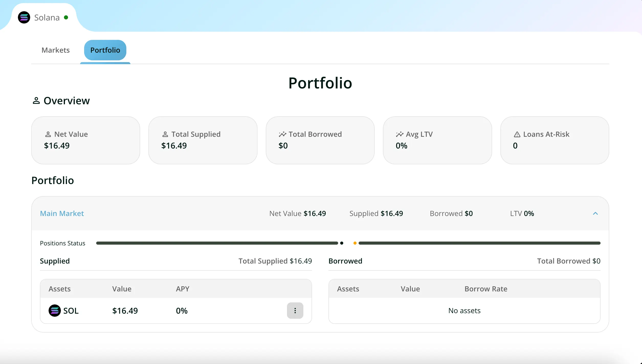Click the SOL token icon in the Supplied table
This screenshot has height=364, width=642.
(54, 311)
